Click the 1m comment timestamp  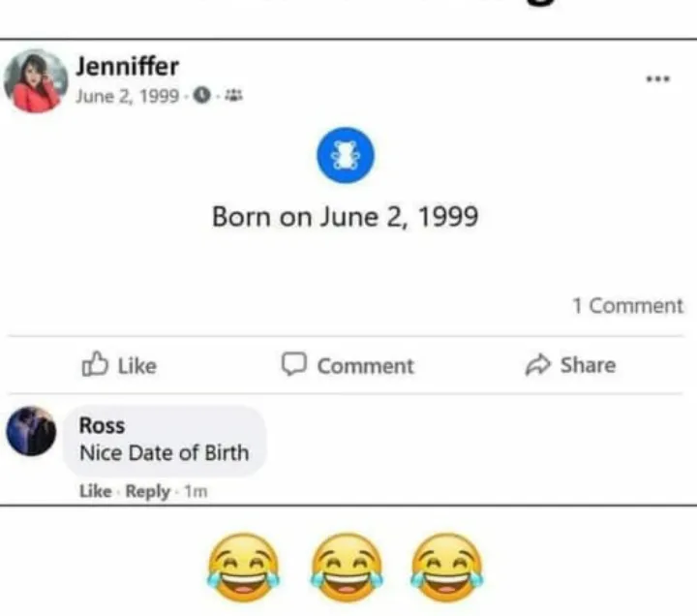point(196,491)
